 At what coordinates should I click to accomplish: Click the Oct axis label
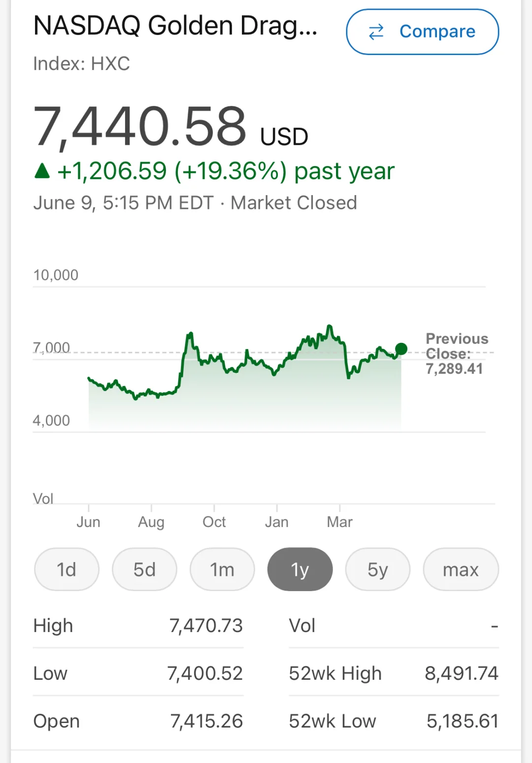pyautogui.click(x=214, y=522)
